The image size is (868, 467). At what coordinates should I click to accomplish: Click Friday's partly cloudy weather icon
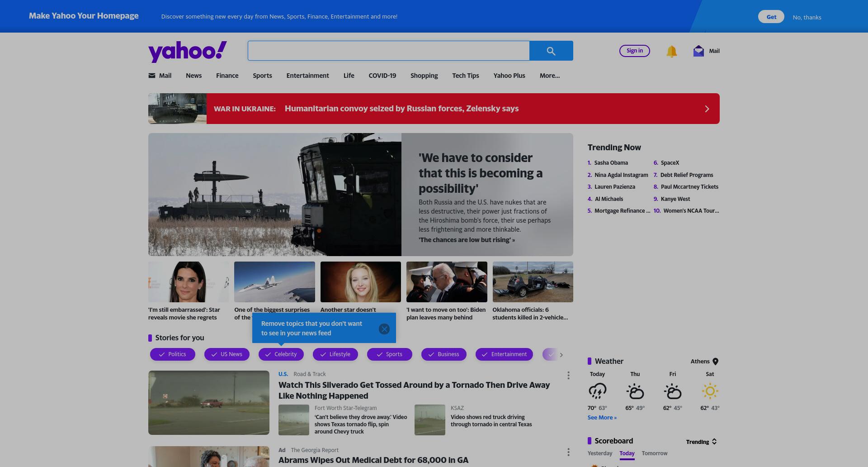(x=672, y=391)
